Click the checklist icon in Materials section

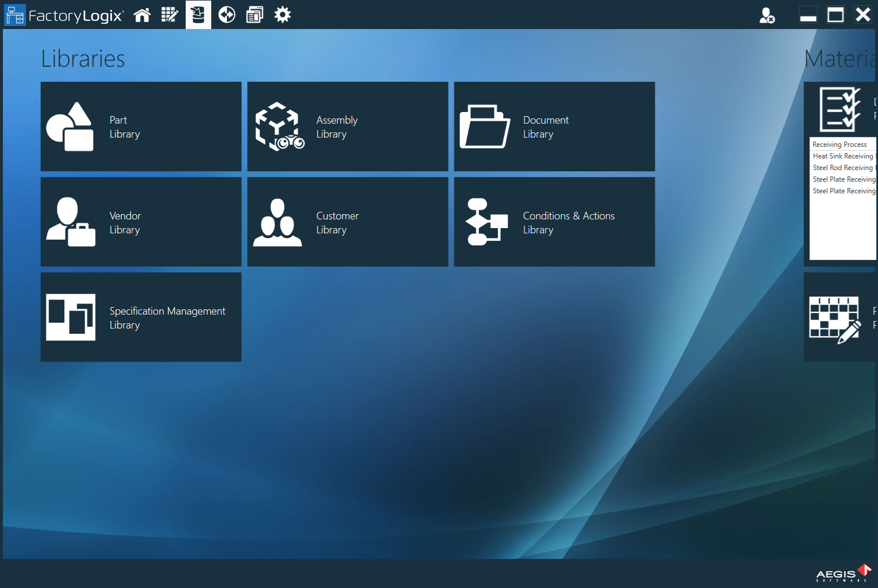tap(840, 109)
